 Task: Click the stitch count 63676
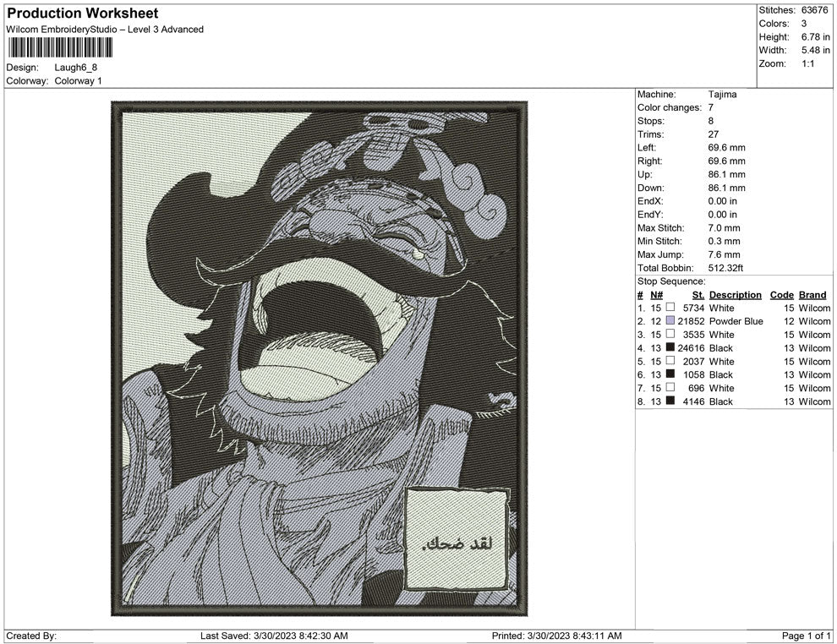[814, 10]
